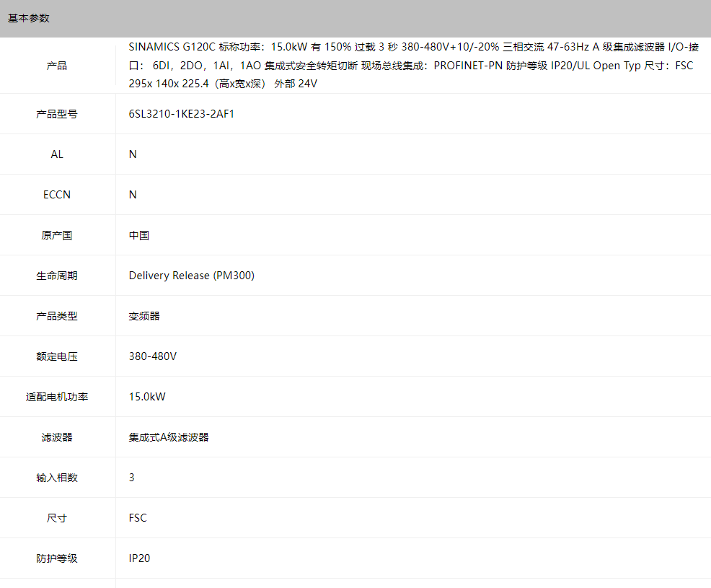711x588 pixels.
Task: Click the value 3 in the 输入相数 row
Action: point(131,478)
